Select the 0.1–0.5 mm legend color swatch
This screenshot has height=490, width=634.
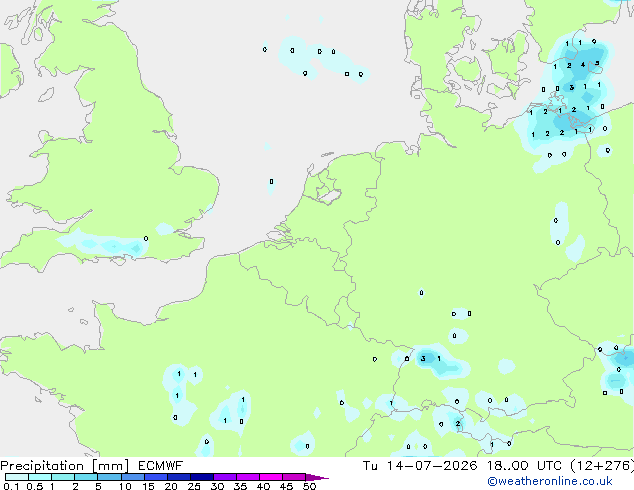coord(17,477)
